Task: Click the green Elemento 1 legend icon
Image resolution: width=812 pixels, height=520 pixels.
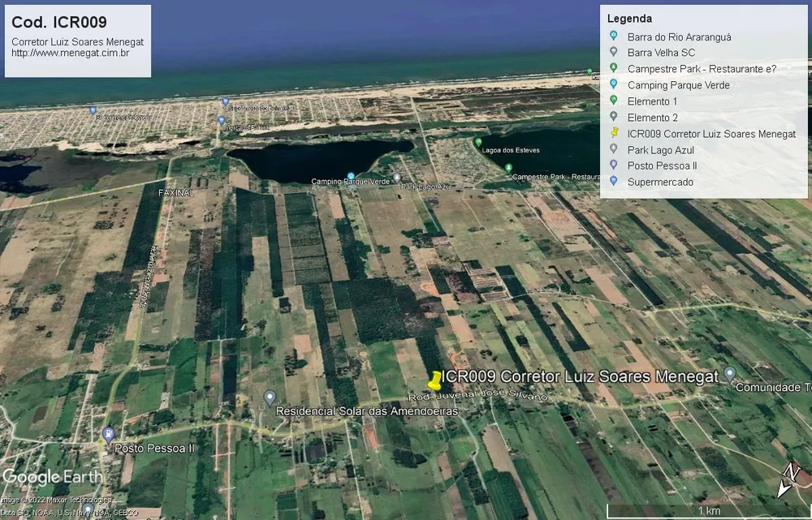Action: [614, 101]
